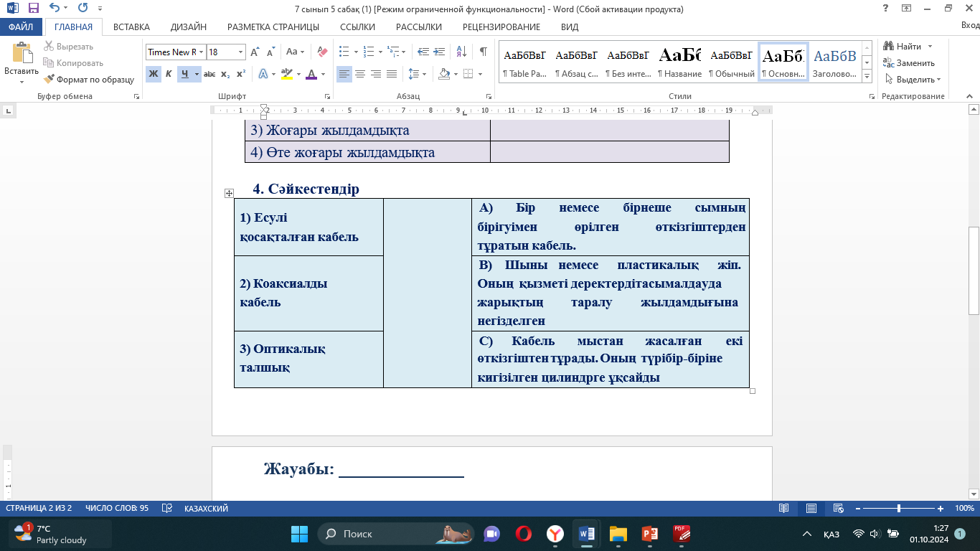The width and height of the screenshot is (980, 551).
Task: Click the word count ЧИСЛО СЛОВ: 95
Action: click(x=117, y=508)
